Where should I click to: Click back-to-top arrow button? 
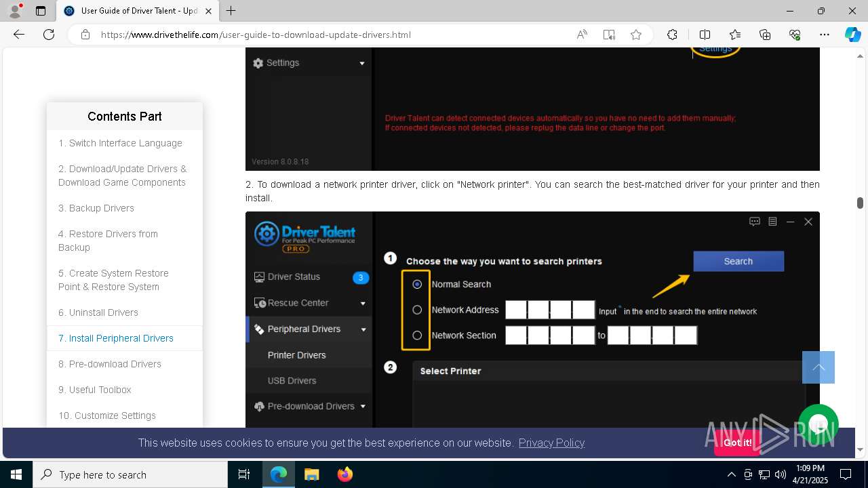[818, 367]
